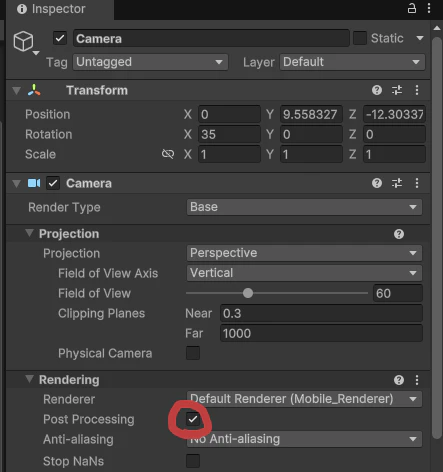Image resolution: width=443 pixels, height=472 pixels.
Task: Click the Stop NaNs label
Action: point(73,461)
